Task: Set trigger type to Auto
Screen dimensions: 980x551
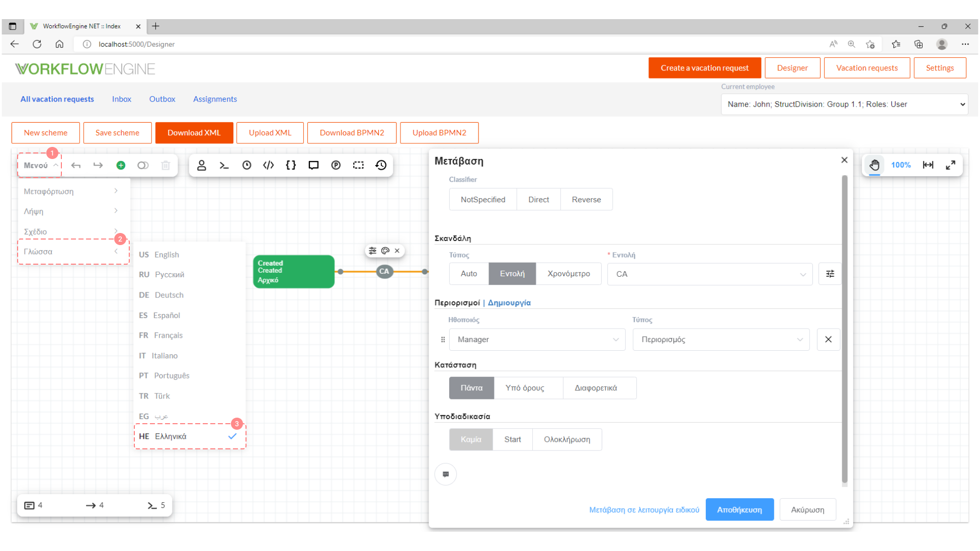Action: point(469,274)
